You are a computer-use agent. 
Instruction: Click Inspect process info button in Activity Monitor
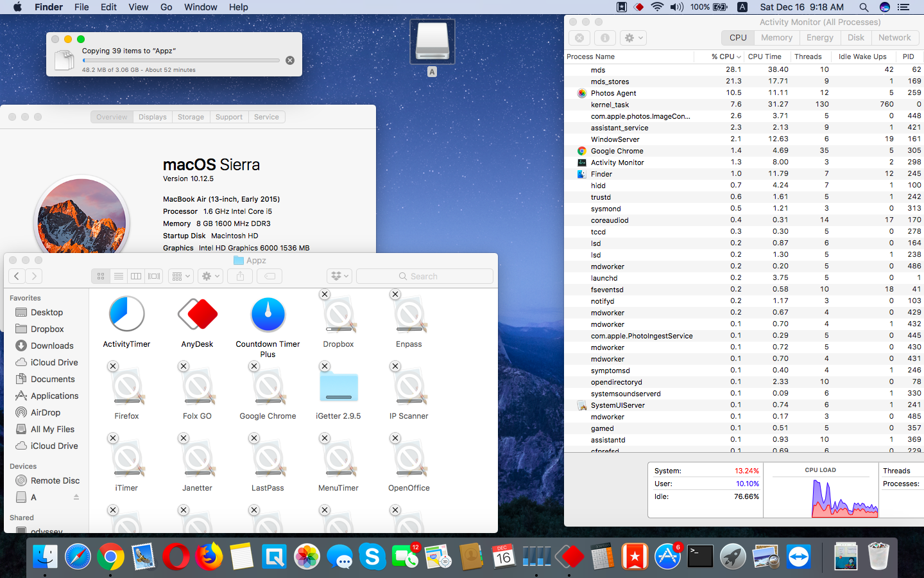(x=605, y=38)
